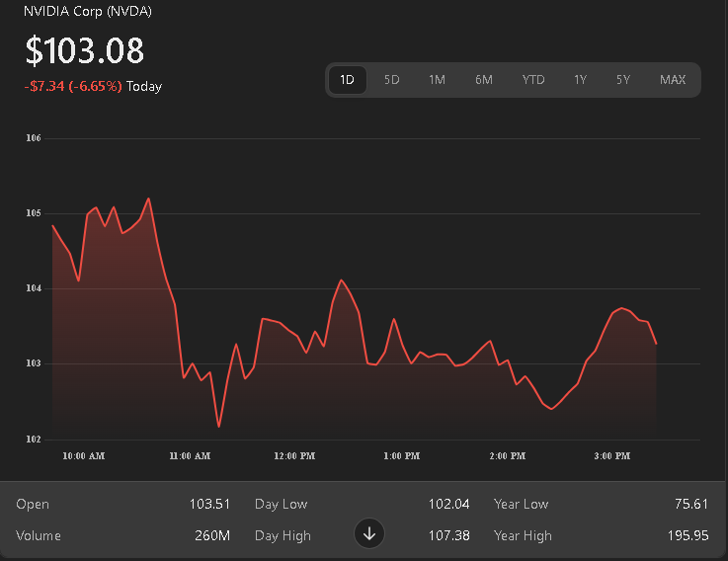The height and width of the screenshot is (561, 728).
Task: Click the Year Low value 75.61
Action: click(x=691, y=505)
